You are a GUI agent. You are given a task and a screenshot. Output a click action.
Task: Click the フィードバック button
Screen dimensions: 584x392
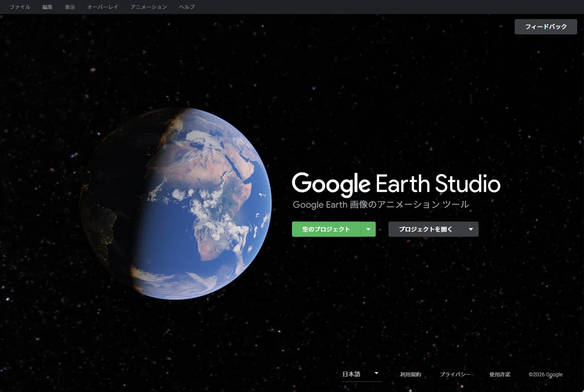coord(546,27)
